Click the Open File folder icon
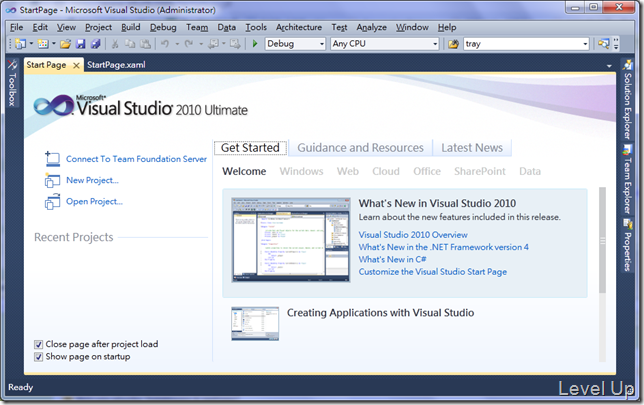This screenshot has height=405, width=644. pyautogui.click(x=65, y=44)
